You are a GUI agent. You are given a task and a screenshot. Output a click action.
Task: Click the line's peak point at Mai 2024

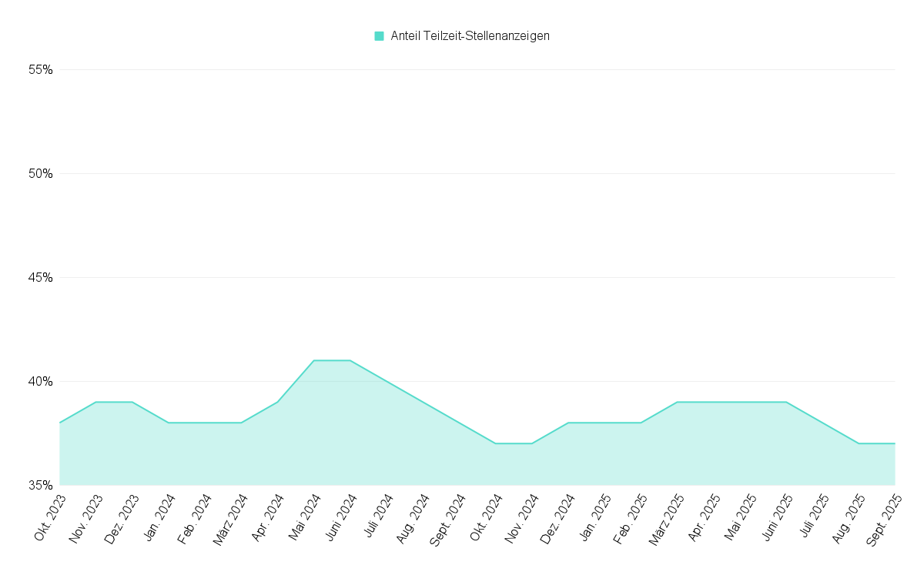[314, 360]
